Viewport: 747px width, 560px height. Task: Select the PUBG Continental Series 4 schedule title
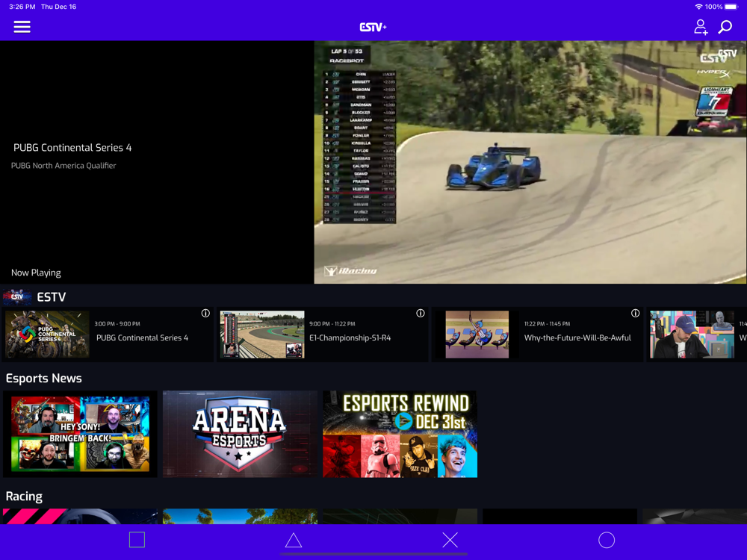point(143,337)
